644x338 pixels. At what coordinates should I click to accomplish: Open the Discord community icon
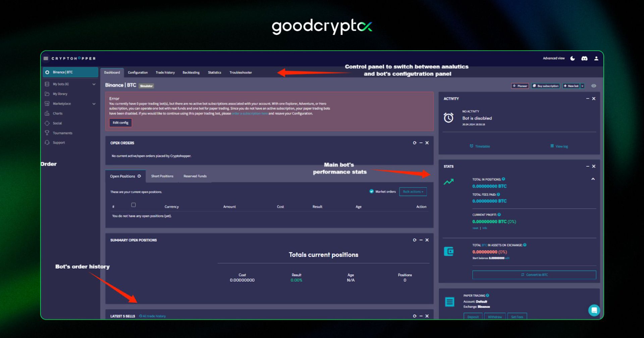(584, 58)
